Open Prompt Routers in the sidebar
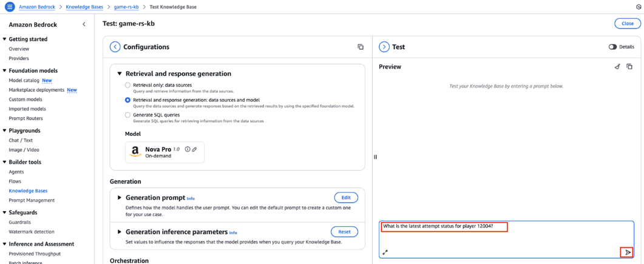 [x=26, y=118]
